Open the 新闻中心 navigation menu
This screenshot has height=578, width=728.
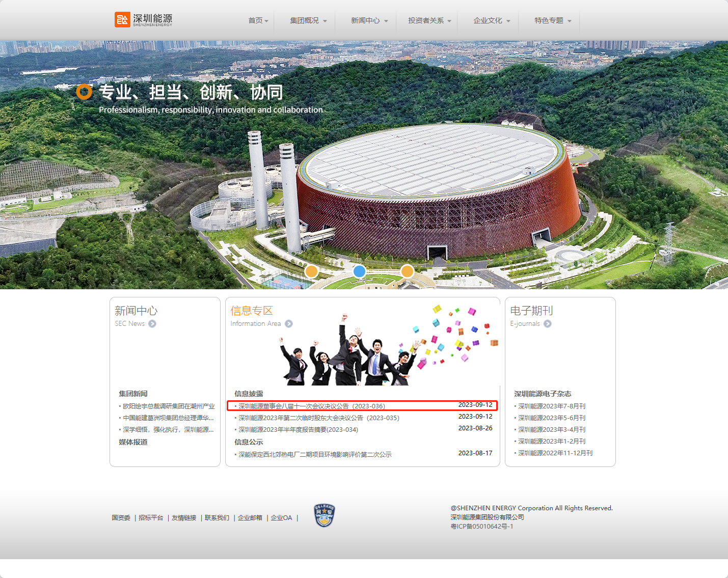coord(365,21)
